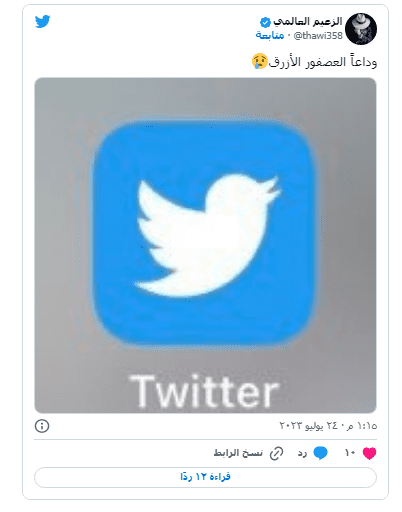Click the like count ١٠

tap(350, 453)
